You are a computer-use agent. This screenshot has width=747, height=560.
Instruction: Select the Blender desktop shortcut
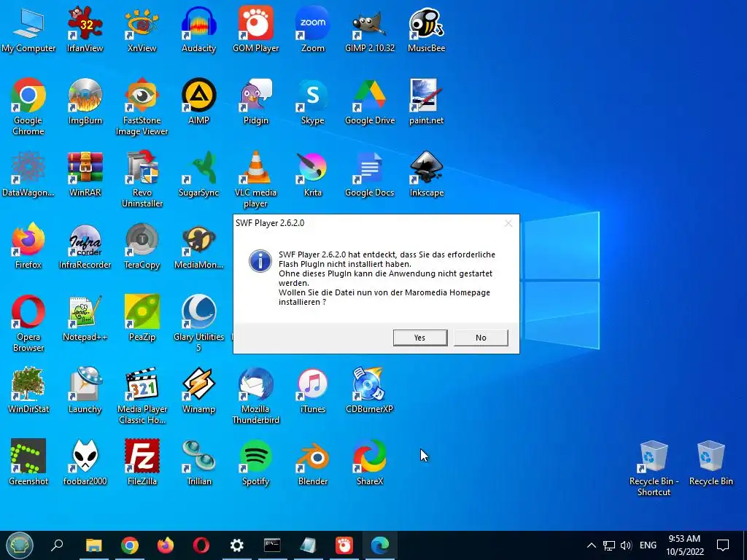coord(312,463)
